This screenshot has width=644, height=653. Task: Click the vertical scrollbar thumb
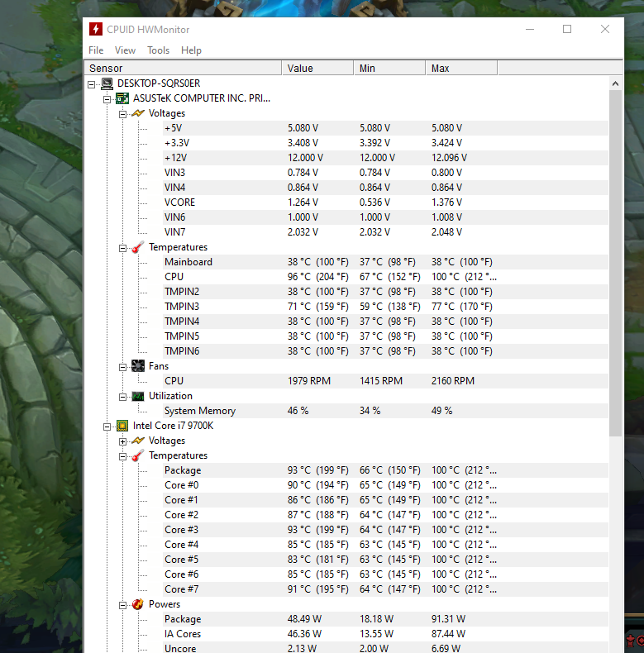[615, 263]
